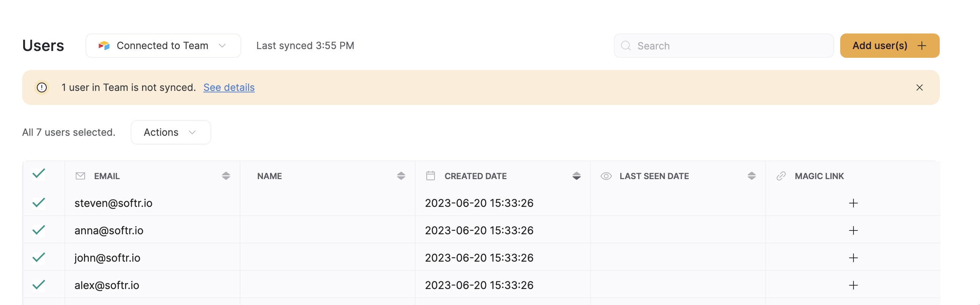980x305 pixels.
Task: Dismiss the not-synced warning banner
Action: (x=920, y=87)
